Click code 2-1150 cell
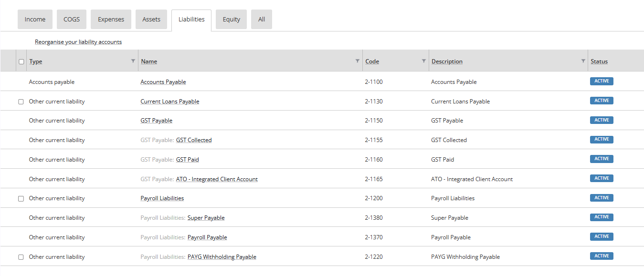This screenshot has width=644, height=276. [374, 121]
